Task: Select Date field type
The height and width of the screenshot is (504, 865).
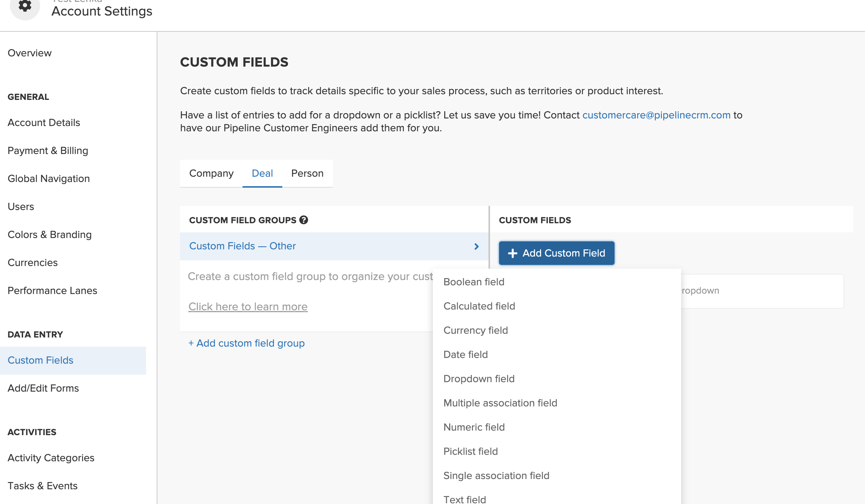Action: tap(465, 354)
